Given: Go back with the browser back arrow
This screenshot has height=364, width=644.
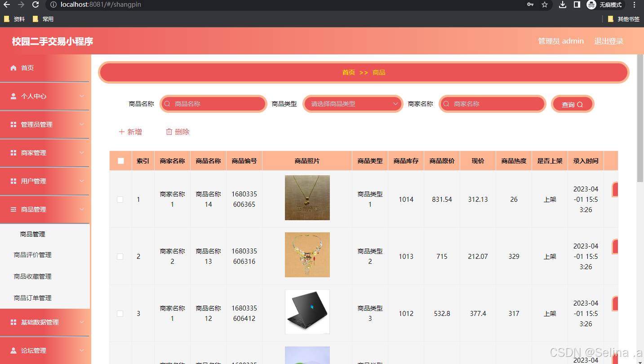Looking at the screenshot, I should [x=7, y=4].
